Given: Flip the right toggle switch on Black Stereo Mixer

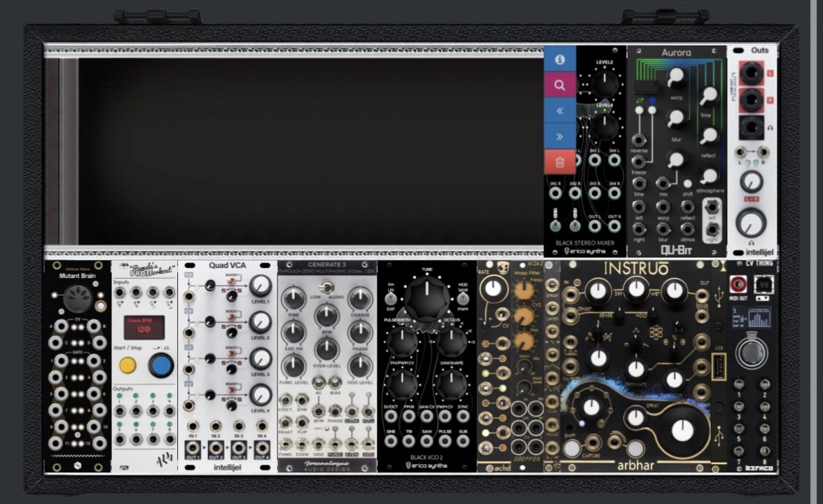Looking at the screenshot, I should tap(575, 225).
